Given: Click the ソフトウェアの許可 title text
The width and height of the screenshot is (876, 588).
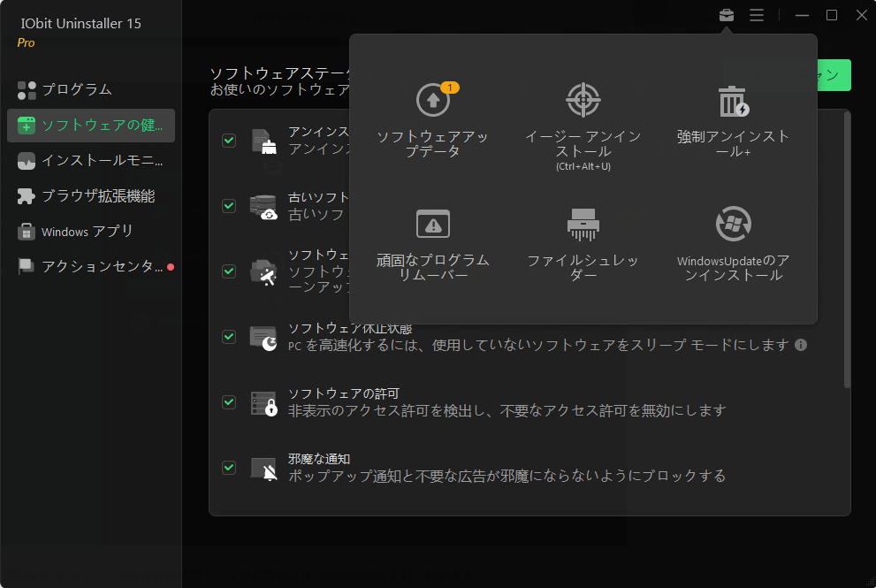Looking at the screenshot, I should click(344, 394).
